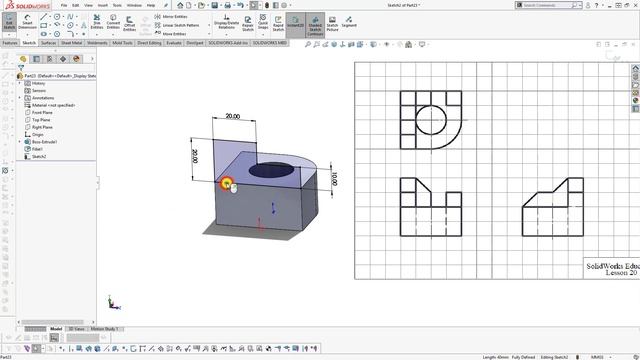Open the Tools menu
The image size is (640, 360).
pos(117,5)
